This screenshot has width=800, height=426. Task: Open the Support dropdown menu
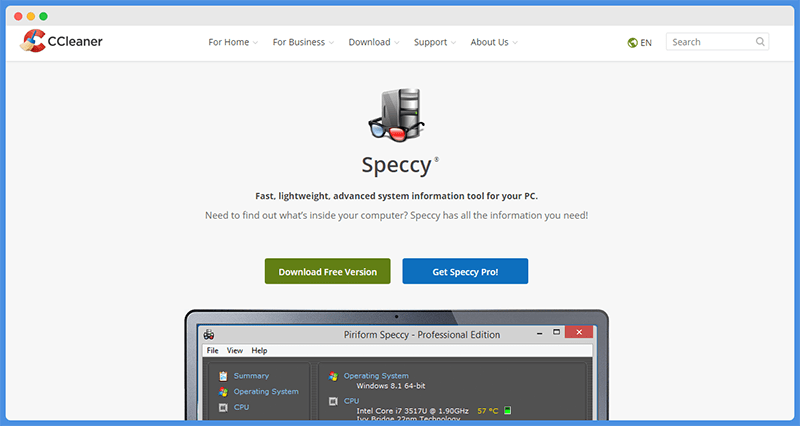[435, 42]
